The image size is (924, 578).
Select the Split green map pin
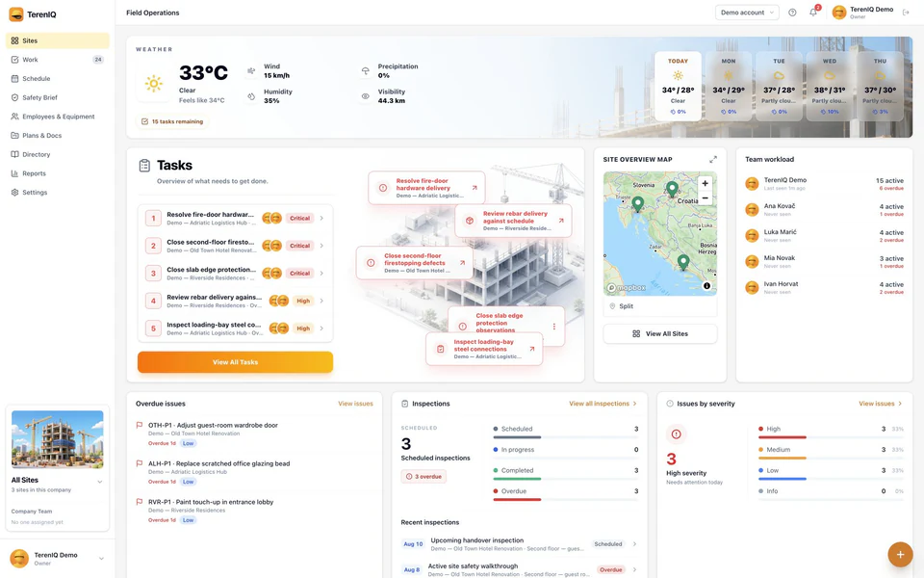point(683,262)
